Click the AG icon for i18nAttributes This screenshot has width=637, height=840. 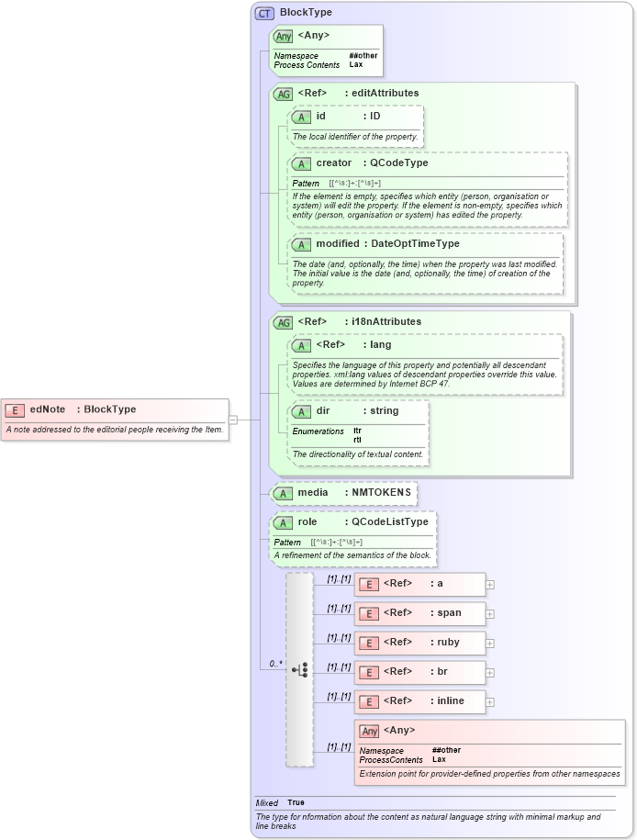tap(284, 323)
